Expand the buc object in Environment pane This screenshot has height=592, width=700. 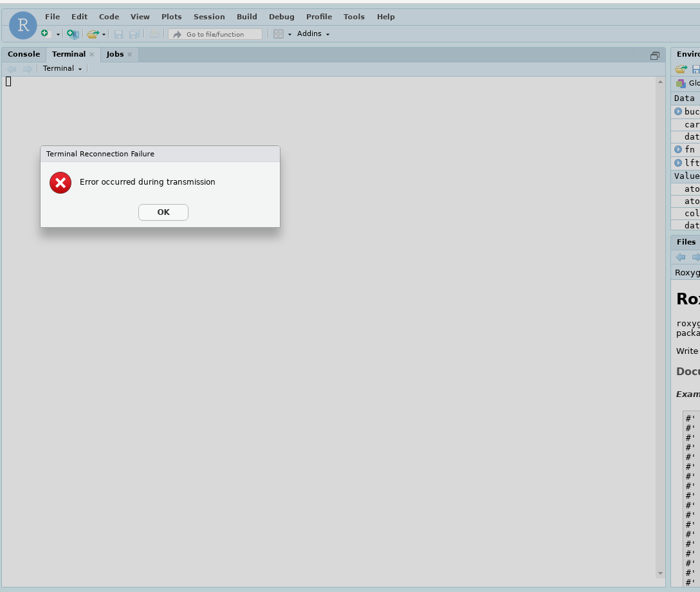click(677, 111)
